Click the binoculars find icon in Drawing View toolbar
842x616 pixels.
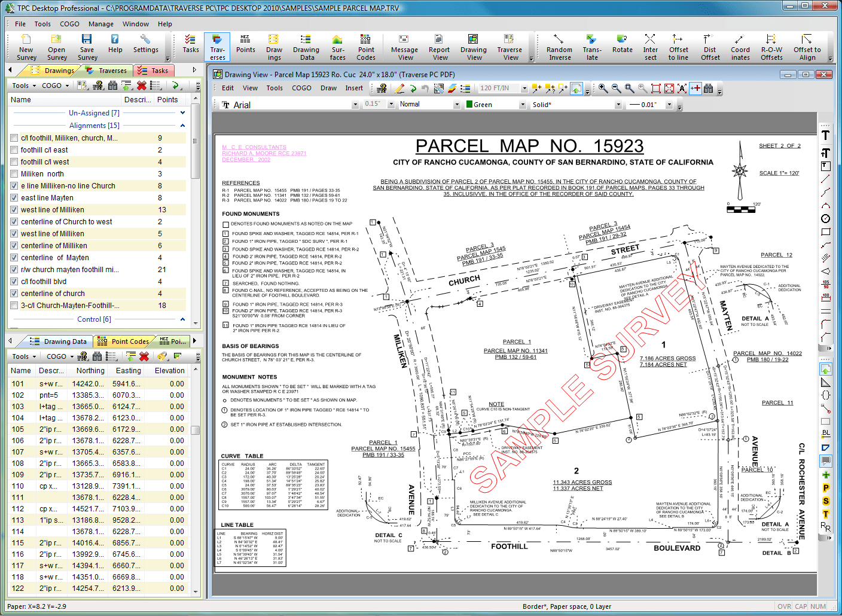709,89
